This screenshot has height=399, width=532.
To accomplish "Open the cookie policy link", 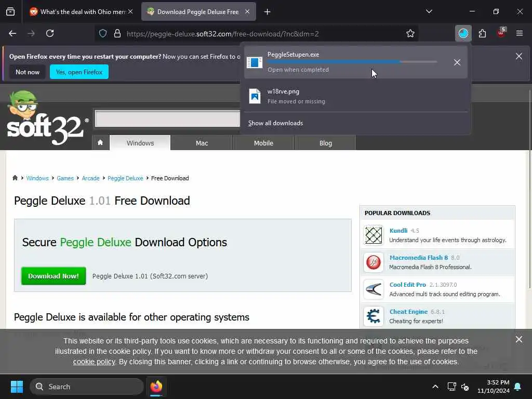I will (x=94, y=362).
